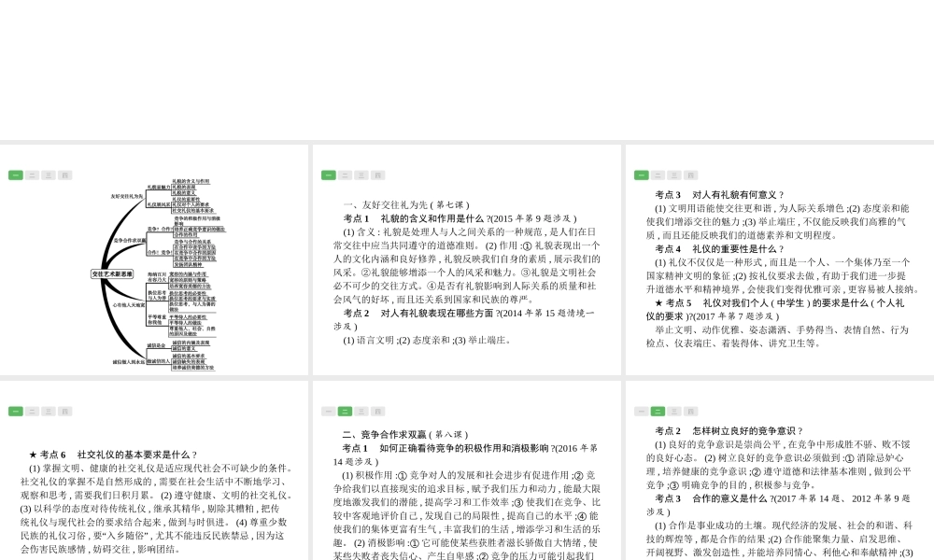Viewport: 934px width, 560px height.
Task: Click paragraph starting (1)掌握文明、健康的社交礼仪
Action: (x=157, y=509)
